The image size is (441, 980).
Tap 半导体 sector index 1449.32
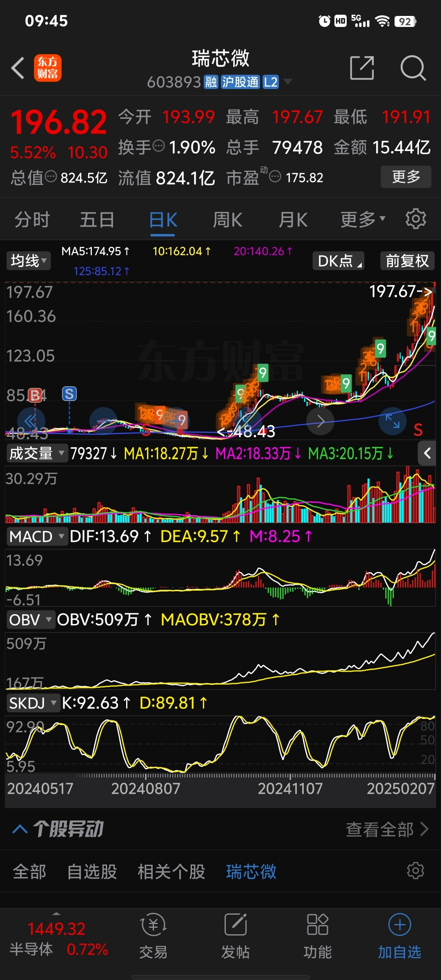point(56,939)
